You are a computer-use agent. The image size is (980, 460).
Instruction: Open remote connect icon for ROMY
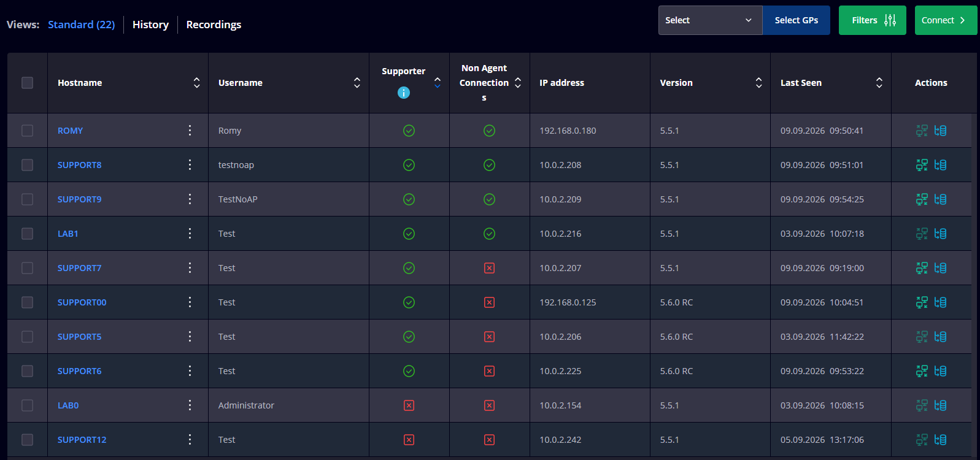pyautogui.click(x=922, y=131)
